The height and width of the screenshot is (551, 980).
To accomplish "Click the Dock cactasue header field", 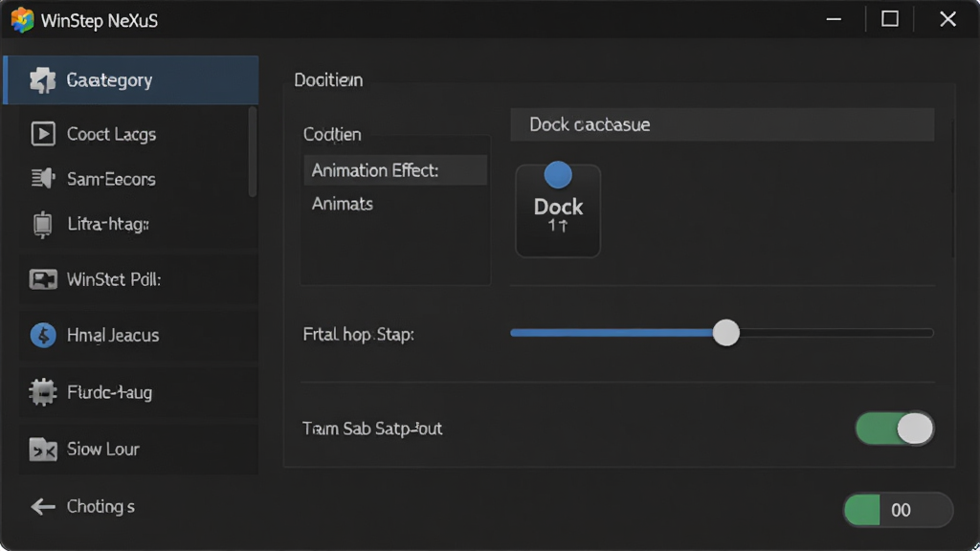I will [722, 124].
